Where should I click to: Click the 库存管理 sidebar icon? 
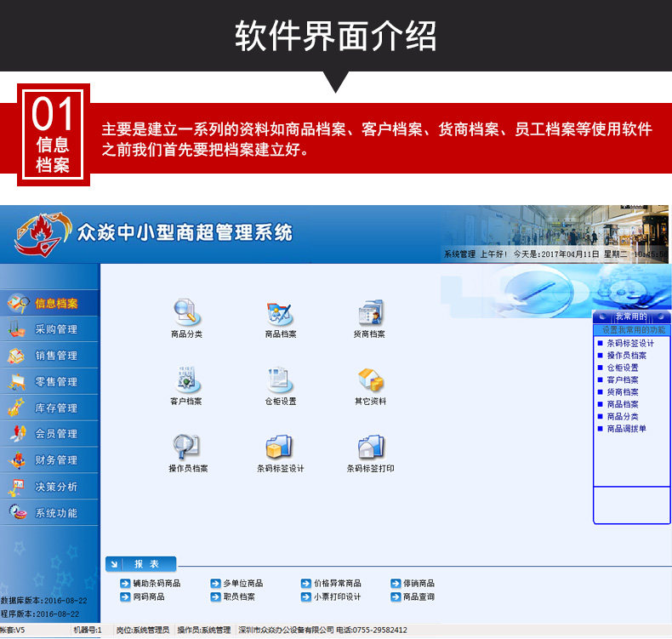click(x=16, y=408)
